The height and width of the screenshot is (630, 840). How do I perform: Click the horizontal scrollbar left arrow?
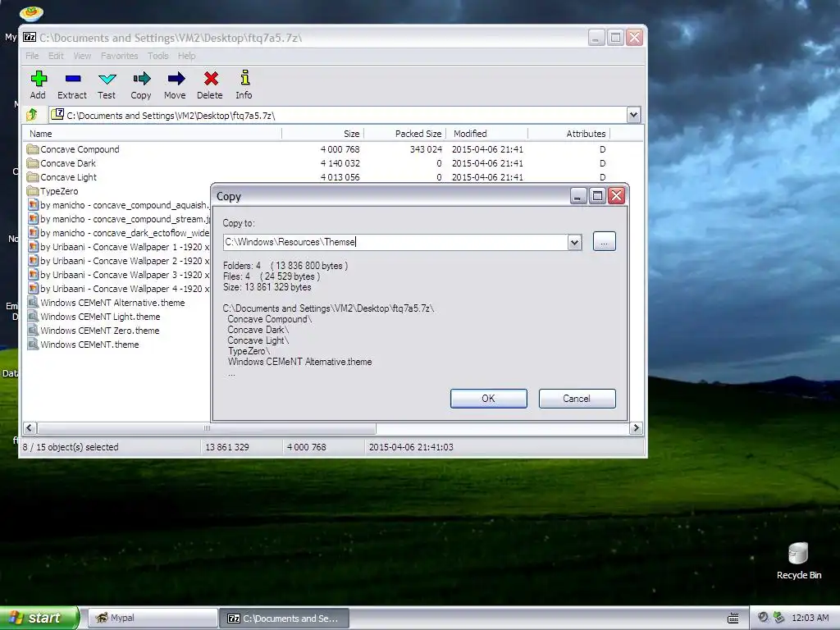click(30, 428)
